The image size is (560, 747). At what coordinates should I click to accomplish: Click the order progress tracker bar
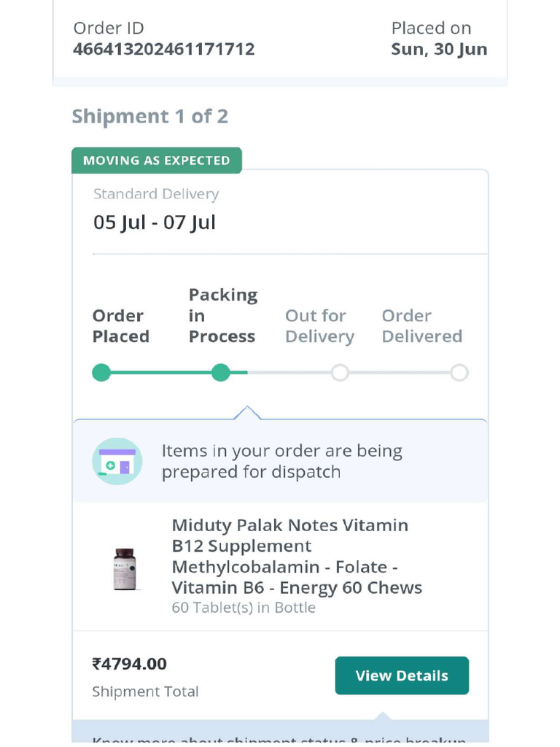(x=280, y=373)
